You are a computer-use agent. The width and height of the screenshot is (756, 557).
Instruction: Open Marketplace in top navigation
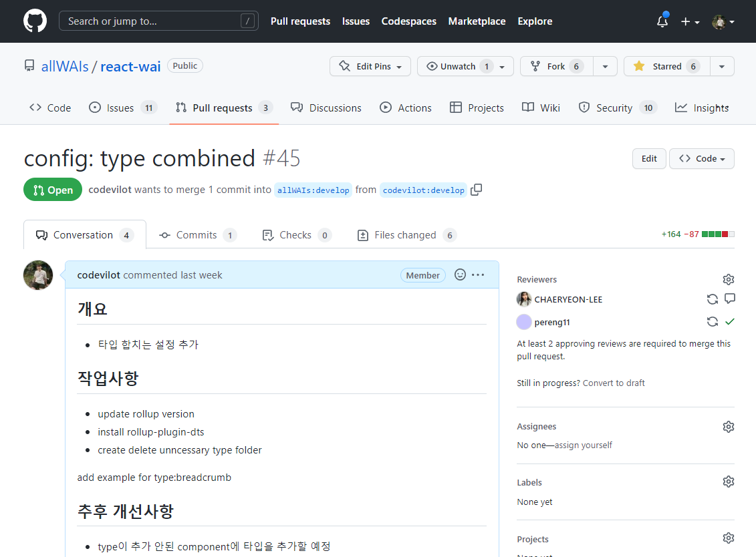click(x=477, y=21)
